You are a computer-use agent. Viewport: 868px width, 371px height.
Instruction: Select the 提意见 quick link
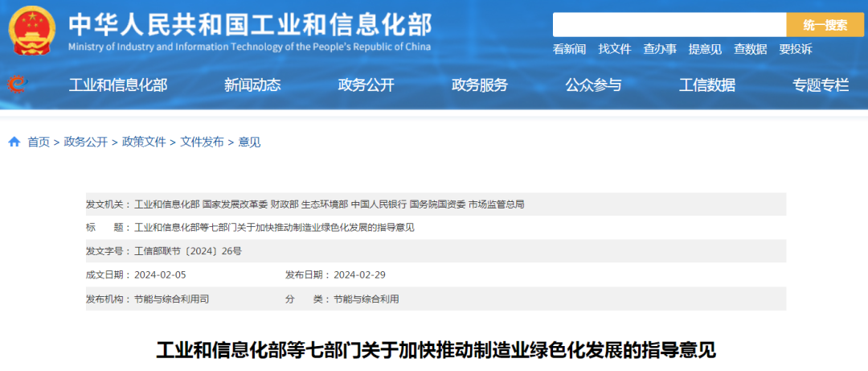[705, 49]
